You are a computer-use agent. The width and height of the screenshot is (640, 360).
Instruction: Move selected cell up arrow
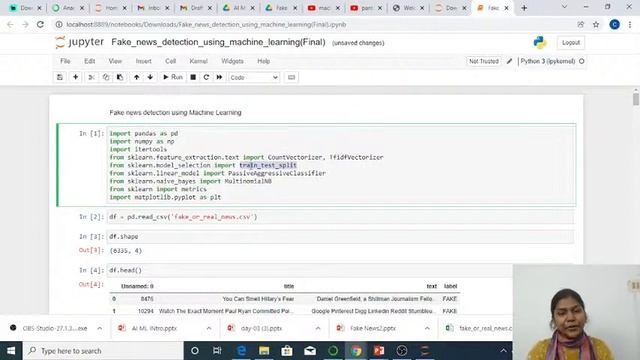136,77
